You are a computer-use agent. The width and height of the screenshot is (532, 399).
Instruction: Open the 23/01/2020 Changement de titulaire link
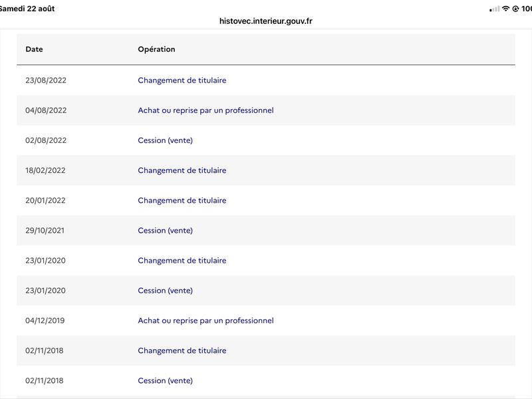[x=182, y=261]
